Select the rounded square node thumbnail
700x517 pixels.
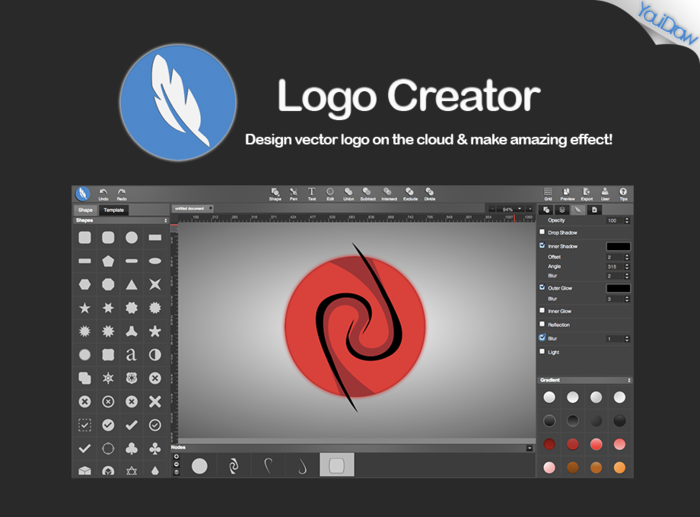pos(337,465)
